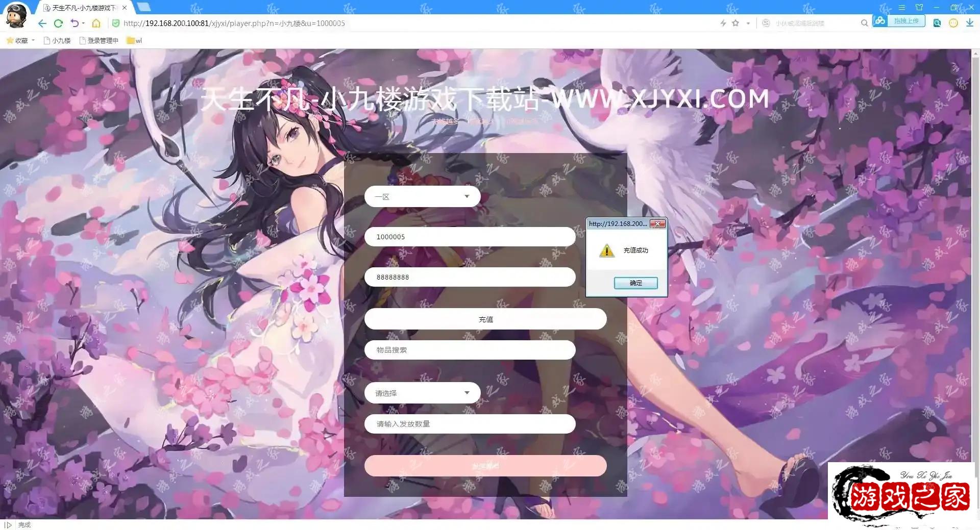Confirm the dialog with 确定 button
980x530 pixels.
(x=635, y=283)
